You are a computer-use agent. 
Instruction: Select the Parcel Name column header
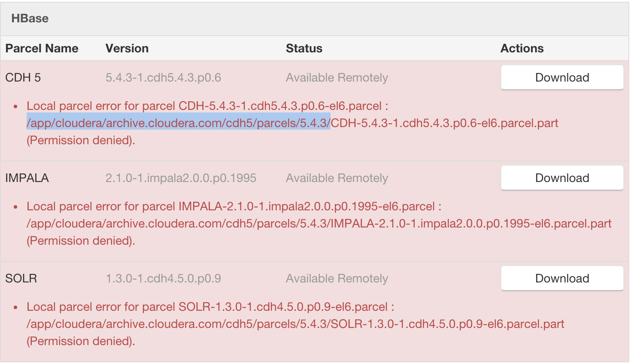42,48
